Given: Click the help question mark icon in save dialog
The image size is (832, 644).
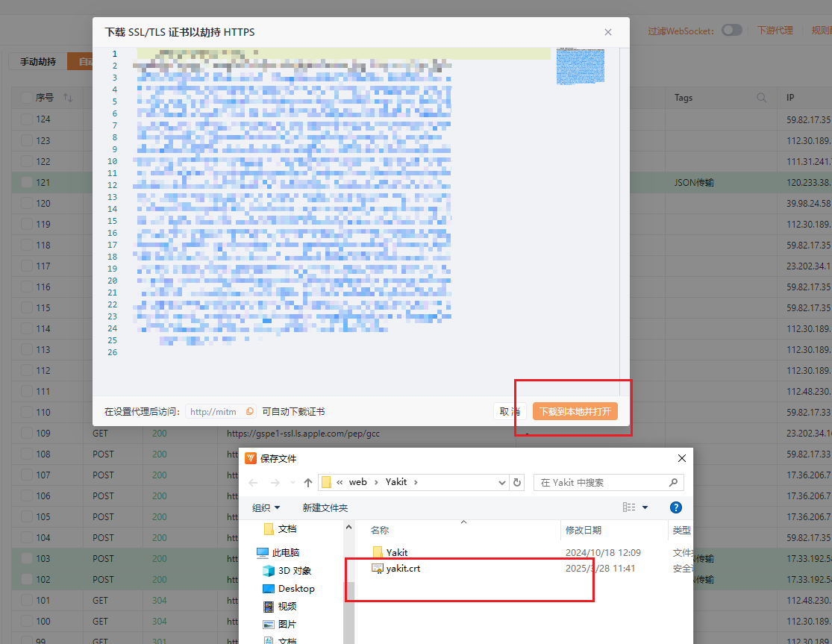Looking at the screenshot, I should click(x=675, y=507).
